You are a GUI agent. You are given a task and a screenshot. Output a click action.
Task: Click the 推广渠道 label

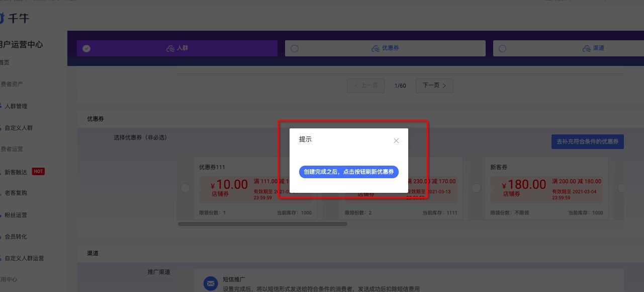tap(159, 272)
